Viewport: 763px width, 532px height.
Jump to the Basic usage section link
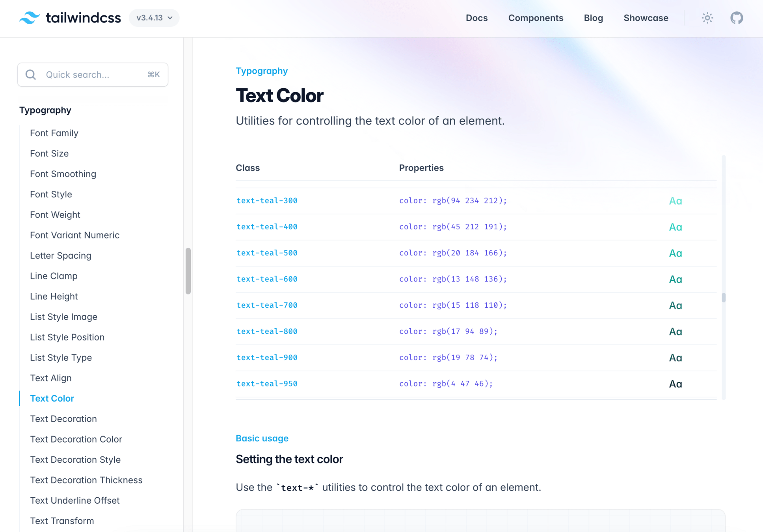(x=262, y=438)
